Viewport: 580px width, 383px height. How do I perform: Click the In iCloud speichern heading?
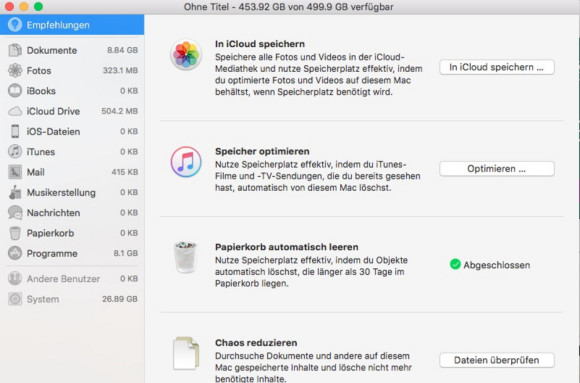coord(260,44)
